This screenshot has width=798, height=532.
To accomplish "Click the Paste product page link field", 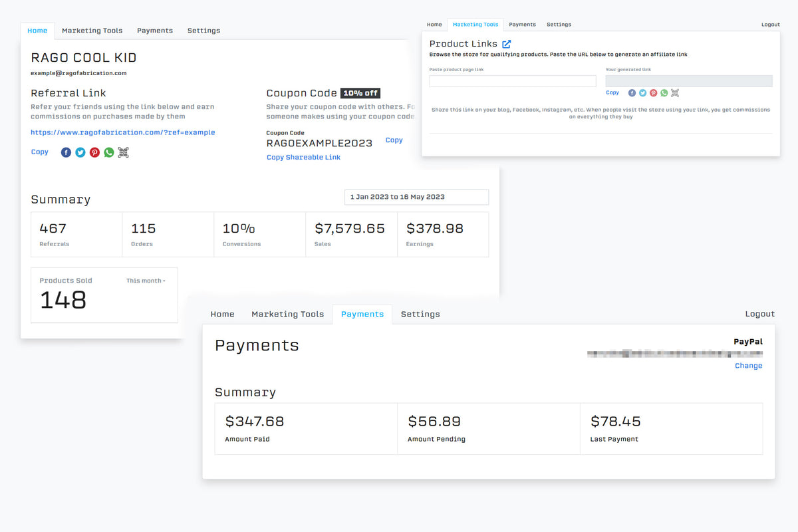I will tap(512, 81).
